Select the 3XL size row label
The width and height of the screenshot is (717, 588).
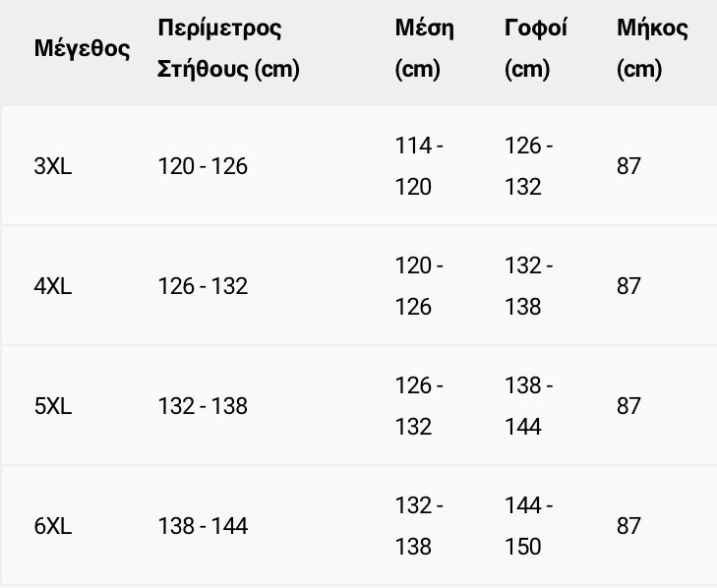[53, 166]
